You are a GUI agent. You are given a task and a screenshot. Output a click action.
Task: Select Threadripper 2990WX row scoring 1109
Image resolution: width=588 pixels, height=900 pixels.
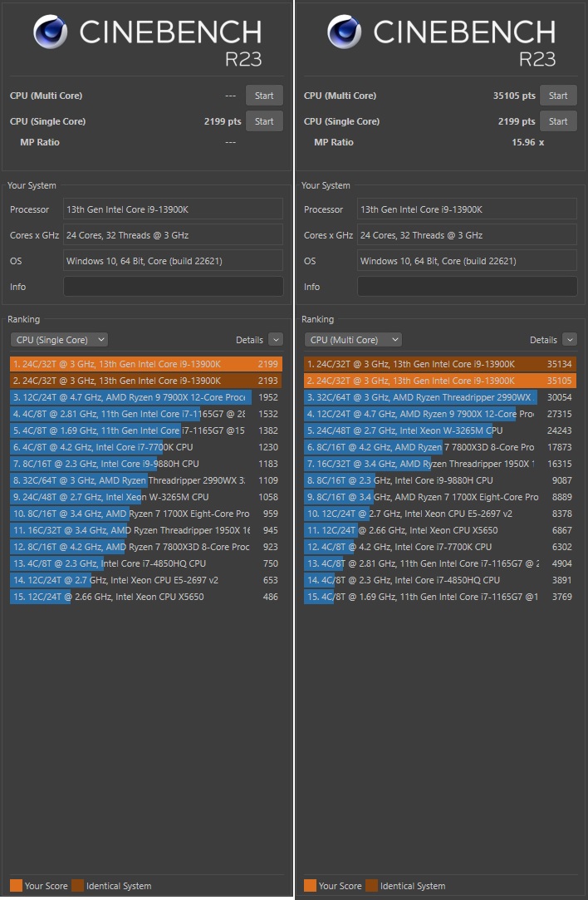click(x=145, y=480)
